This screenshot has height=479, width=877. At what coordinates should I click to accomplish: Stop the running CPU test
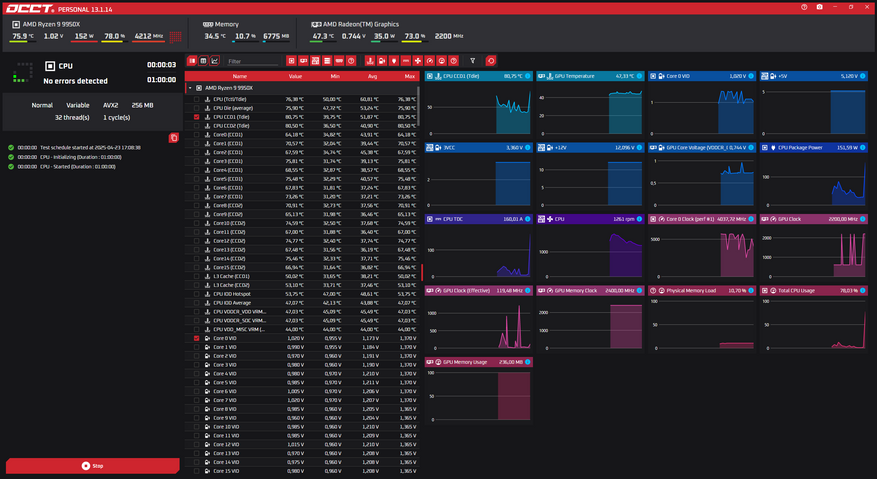point(92,466)
